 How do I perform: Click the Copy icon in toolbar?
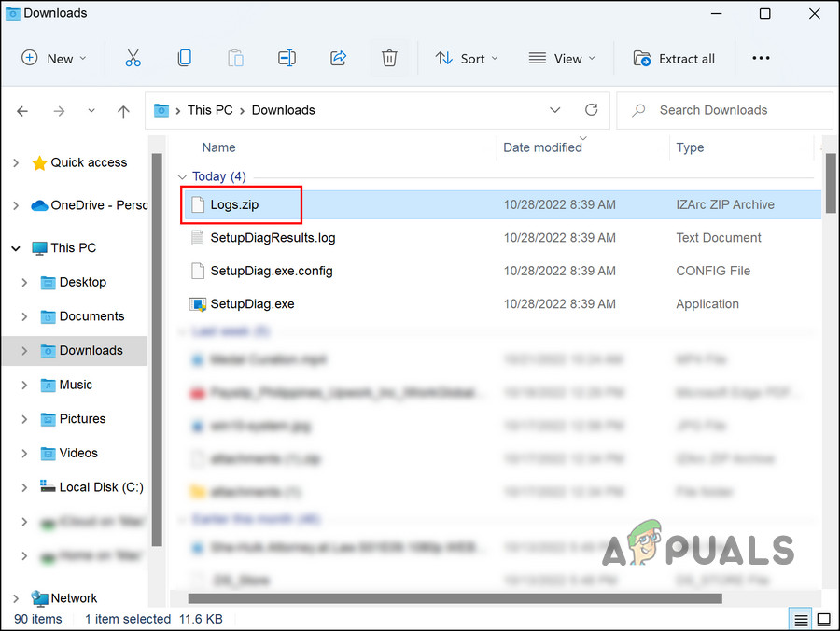coord(184,58)
